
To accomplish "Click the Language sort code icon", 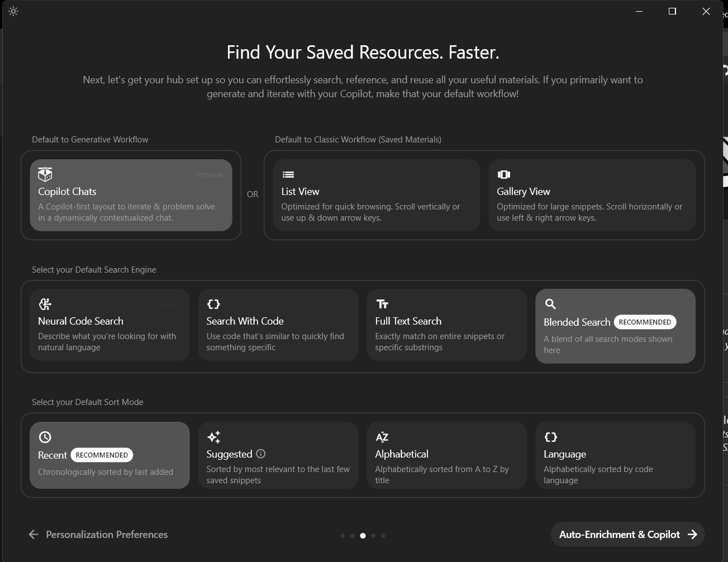I will 550,437.
